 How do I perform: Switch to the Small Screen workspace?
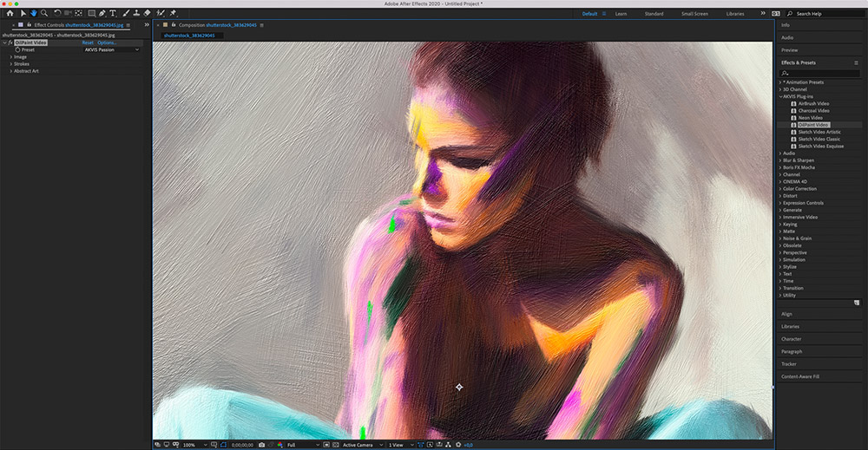(694, 14)
